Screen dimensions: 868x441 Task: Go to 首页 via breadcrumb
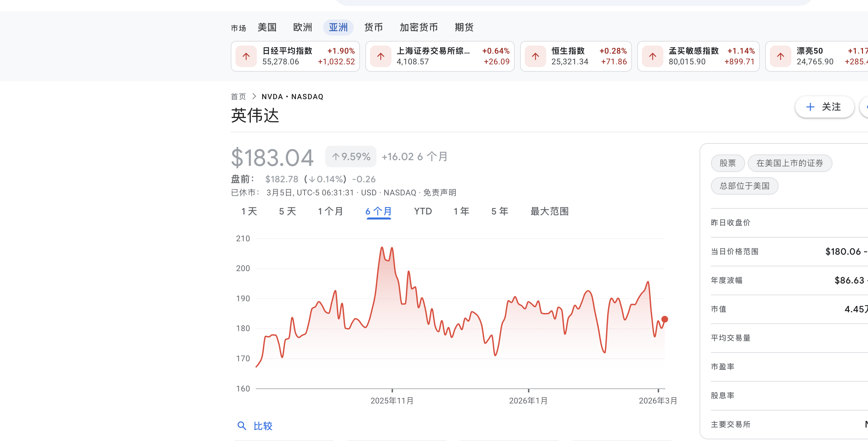click(238, 97)
